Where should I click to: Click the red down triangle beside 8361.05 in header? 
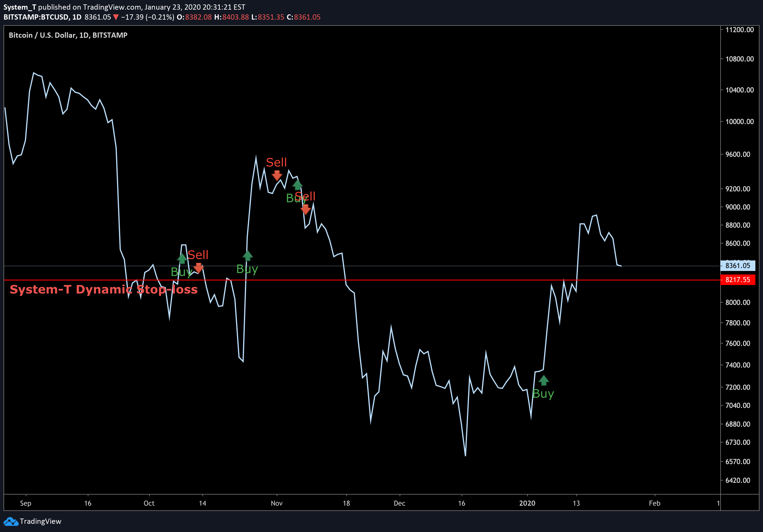coord(116,17)
